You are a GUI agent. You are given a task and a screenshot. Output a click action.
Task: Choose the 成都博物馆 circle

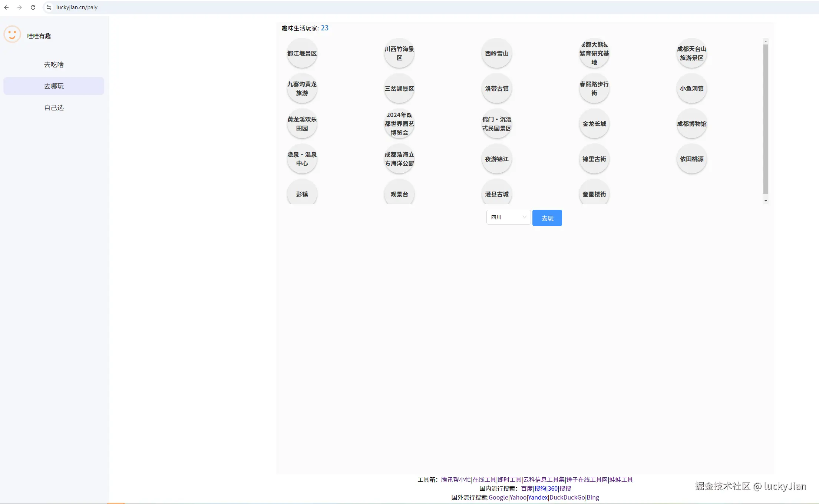691,124
